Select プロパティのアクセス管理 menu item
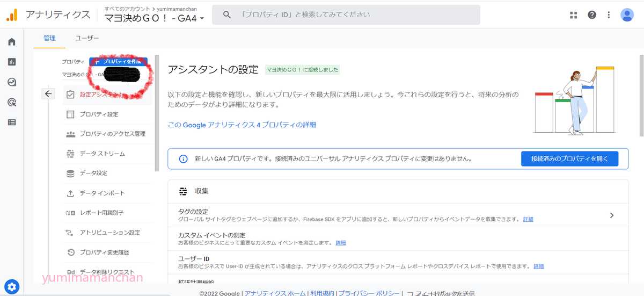The width and height of the screenshot is (644, 296). click(113, 134)
